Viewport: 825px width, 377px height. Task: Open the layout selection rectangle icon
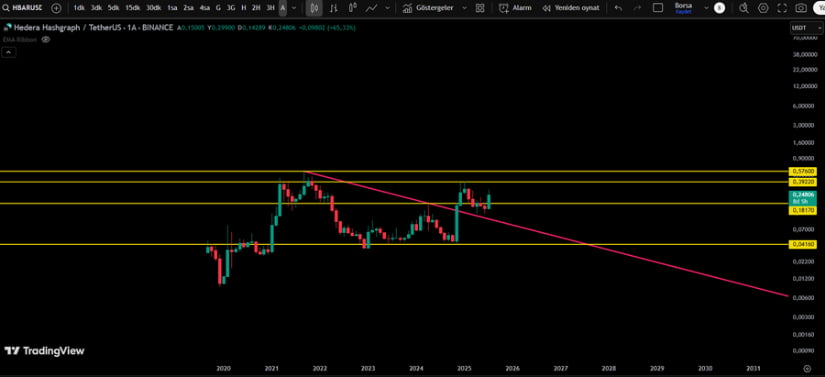658,8
